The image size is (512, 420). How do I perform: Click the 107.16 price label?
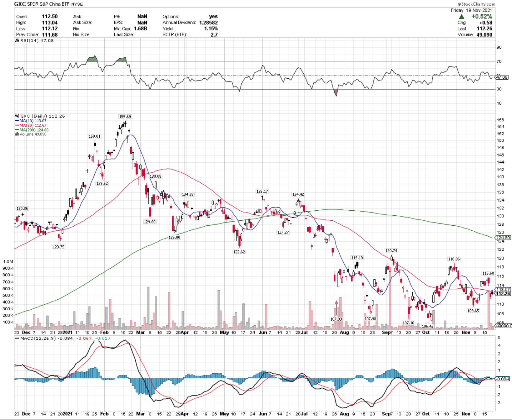408,323
